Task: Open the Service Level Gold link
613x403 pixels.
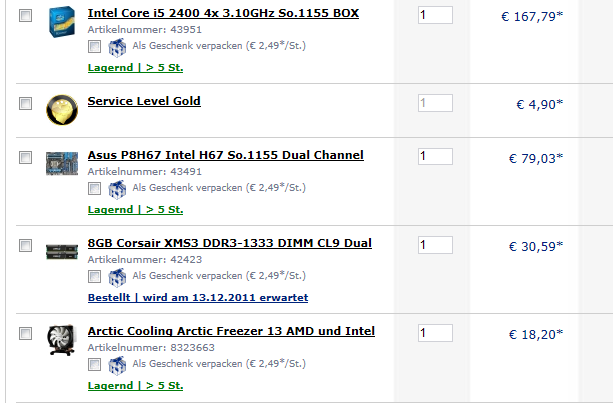Action: [144, 101]
